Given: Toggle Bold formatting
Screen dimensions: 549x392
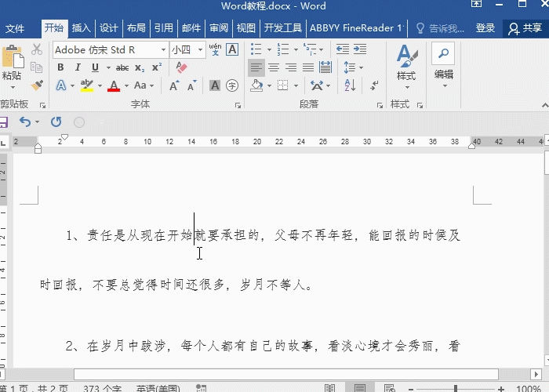Looking at the screenshot, I should [x=60, y=67].
